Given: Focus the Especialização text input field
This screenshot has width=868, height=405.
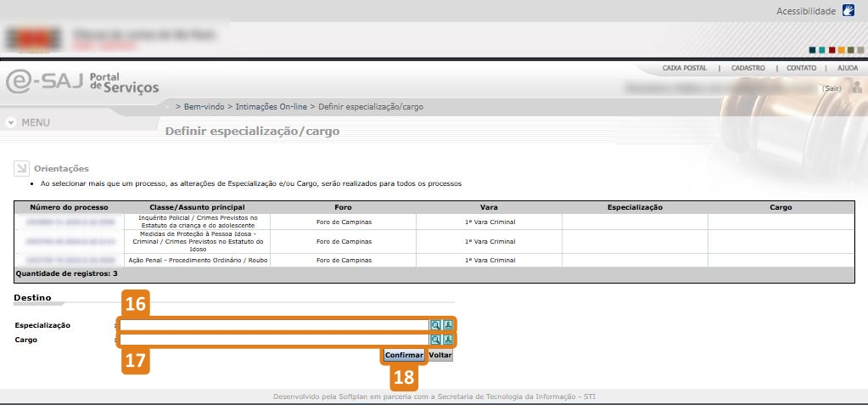Looking at the screenshot, I should point(274,325).
